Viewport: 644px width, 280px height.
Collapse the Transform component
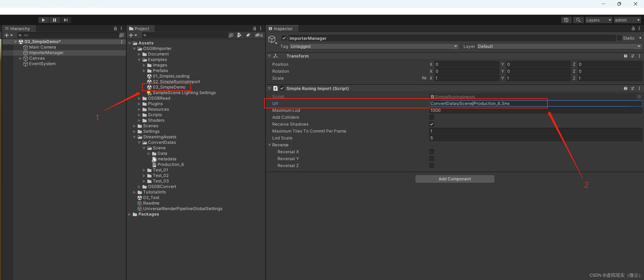coord(270,56)
